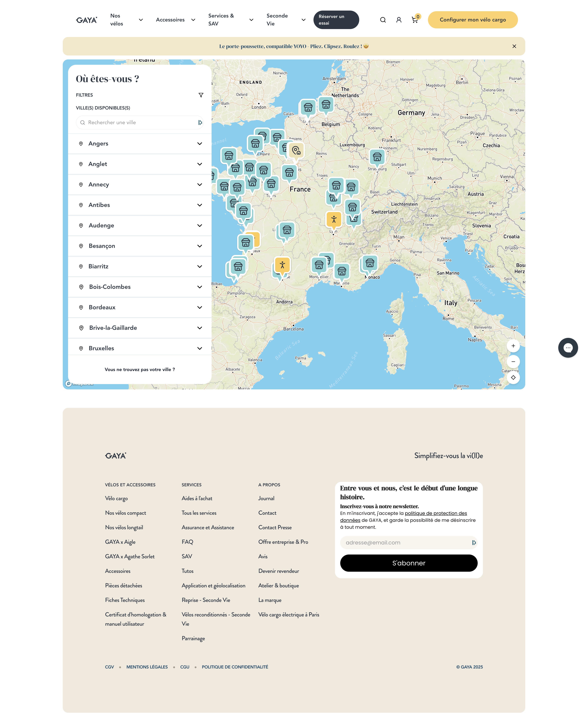This screenshot has width=588, height=718.
Task: Open the Devenir revendeur footer link
Action: pyautogui.click(x=278, y=571)
